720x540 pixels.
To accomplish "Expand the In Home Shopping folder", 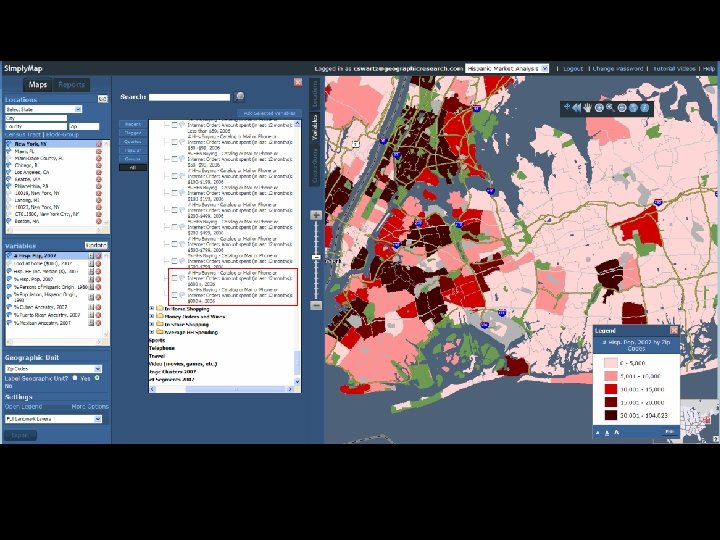I will (x=152, y=309).
